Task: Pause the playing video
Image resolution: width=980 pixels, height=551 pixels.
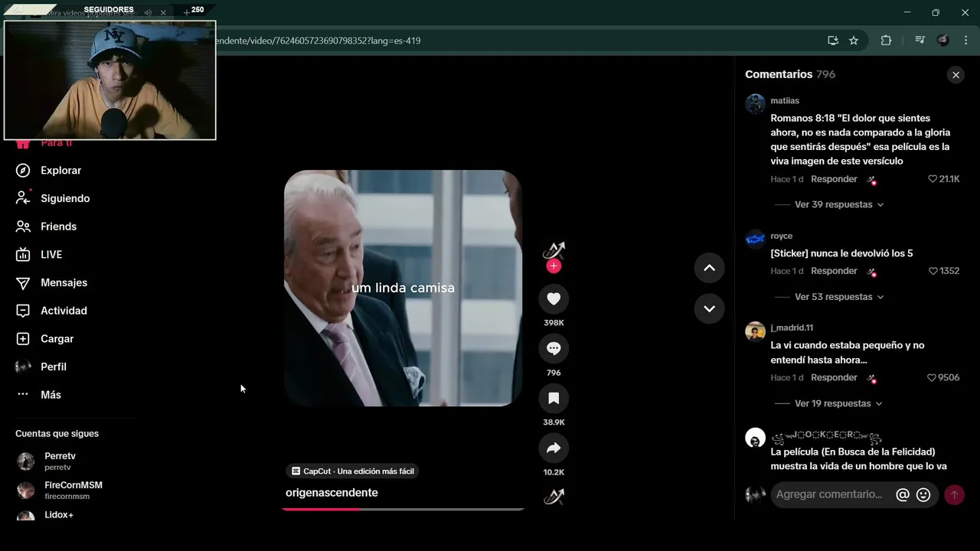Action: point(403,289)
